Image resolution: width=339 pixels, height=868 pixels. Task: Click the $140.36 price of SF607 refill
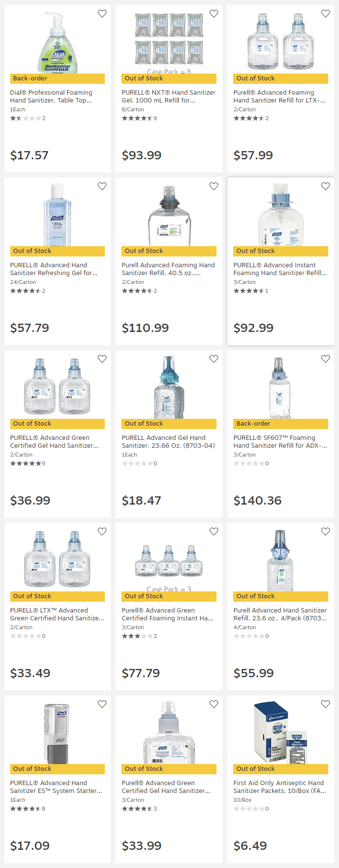258,500
